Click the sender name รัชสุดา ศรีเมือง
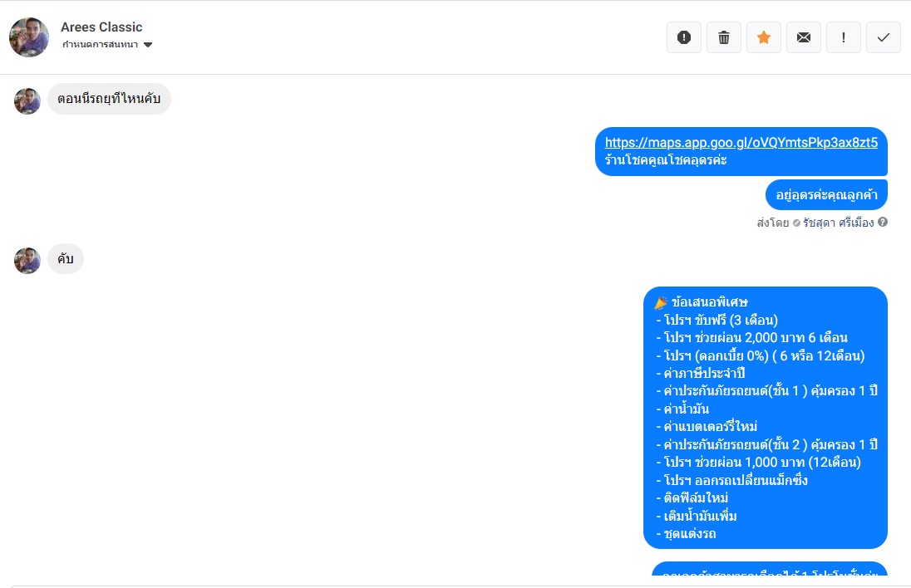 839,223
